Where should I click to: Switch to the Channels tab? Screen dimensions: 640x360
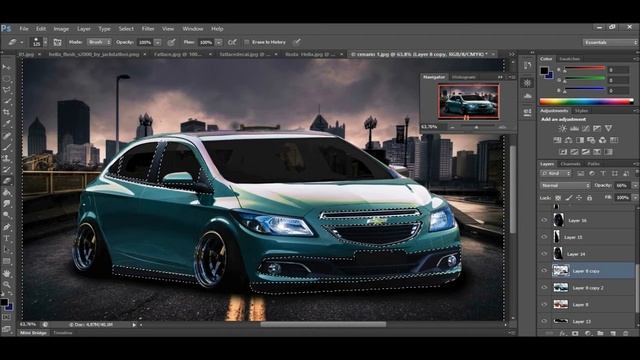570,164
